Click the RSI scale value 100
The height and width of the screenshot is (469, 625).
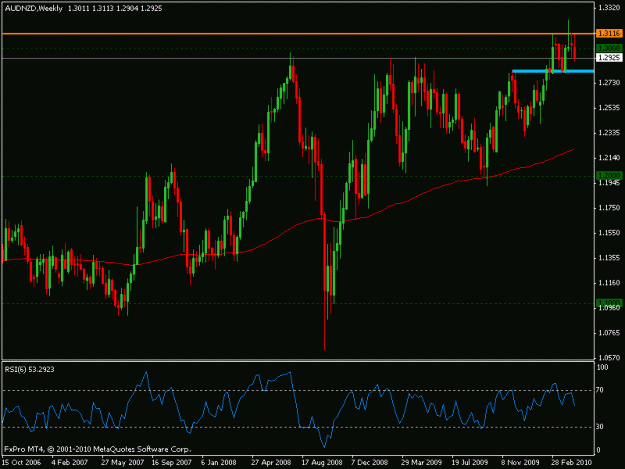pyautogui.click(x=603, y=367)
